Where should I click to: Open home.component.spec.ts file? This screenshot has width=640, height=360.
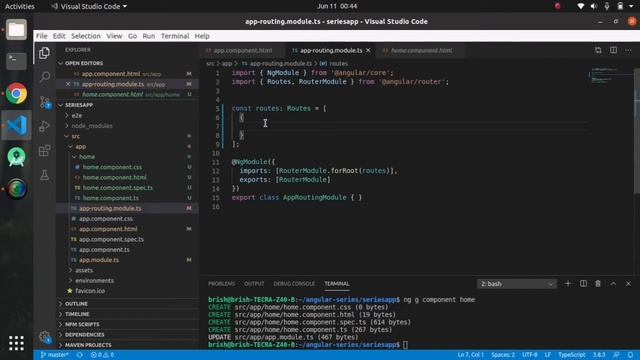coord(118,188)
